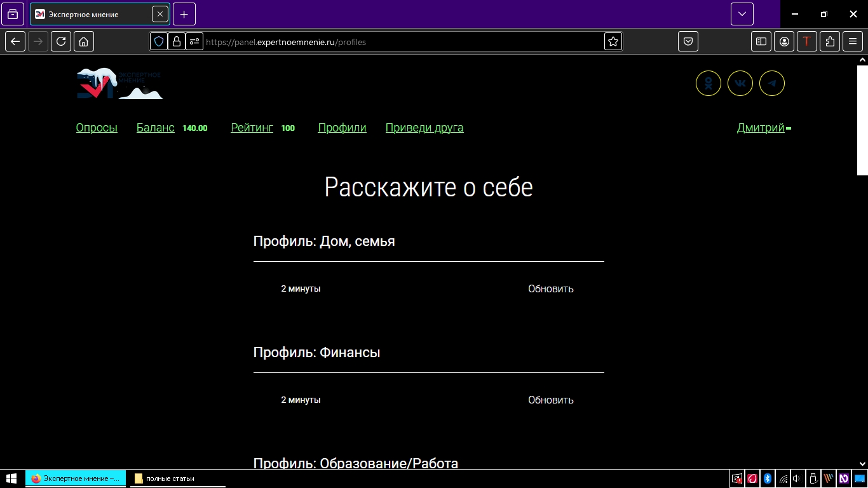Click the Профиль: Образование/Работа heading
The image size is (868, 488).
356,463
